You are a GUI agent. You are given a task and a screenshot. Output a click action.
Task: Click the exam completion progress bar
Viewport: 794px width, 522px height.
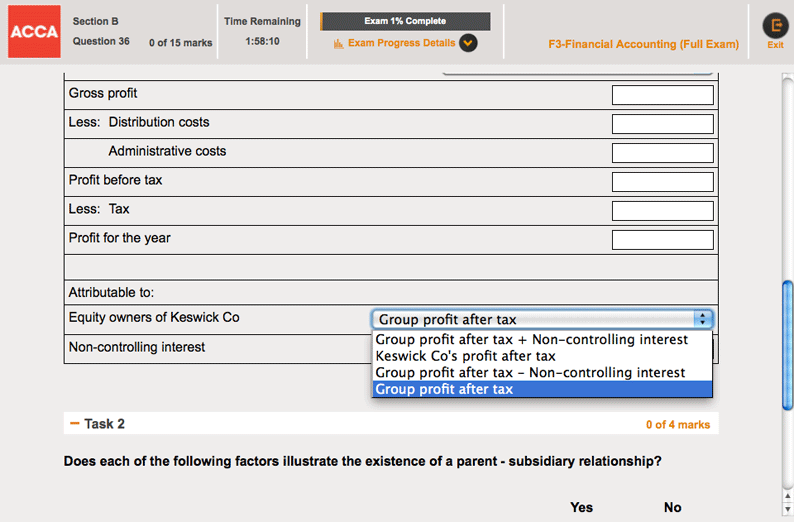click(x=405, y=21)
